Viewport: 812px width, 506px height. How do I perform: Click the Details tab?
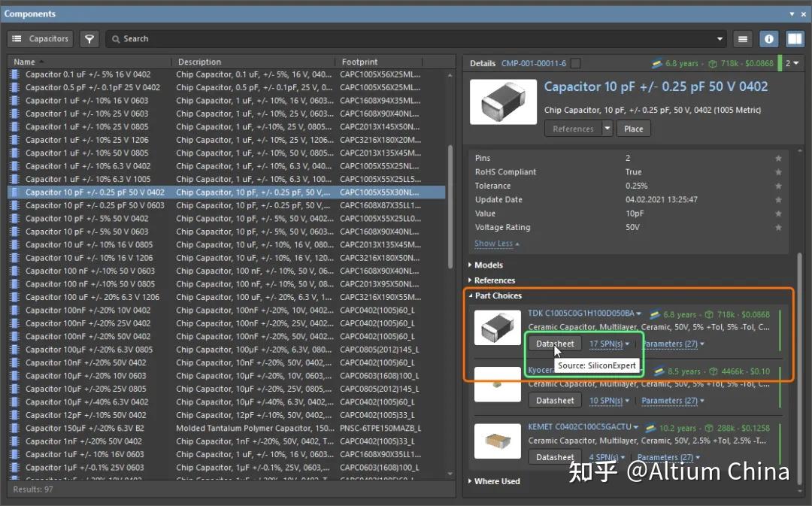(482, 63)
